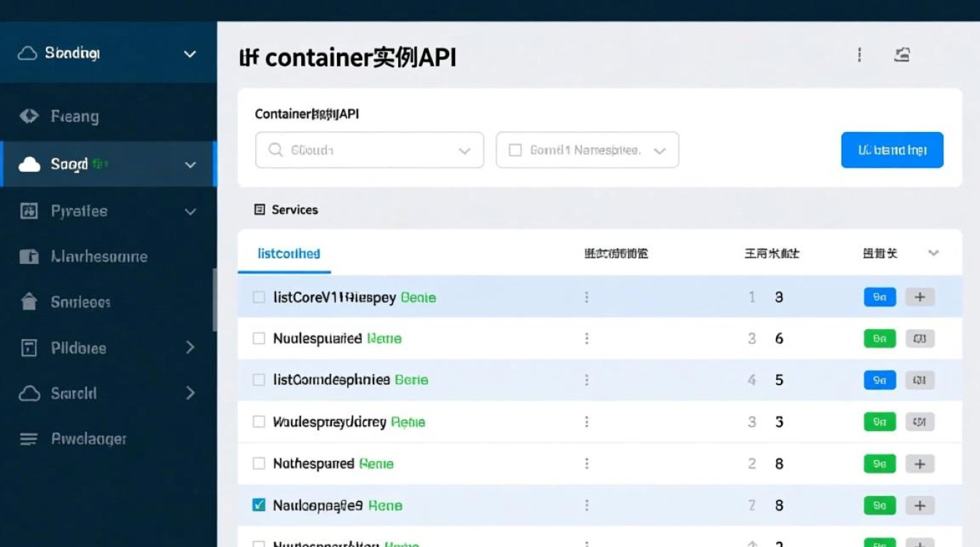The image size is (980, 547).
Task: Uncheck the selected Naulospagfe9 row checkbox
Action: click(259, 505)
